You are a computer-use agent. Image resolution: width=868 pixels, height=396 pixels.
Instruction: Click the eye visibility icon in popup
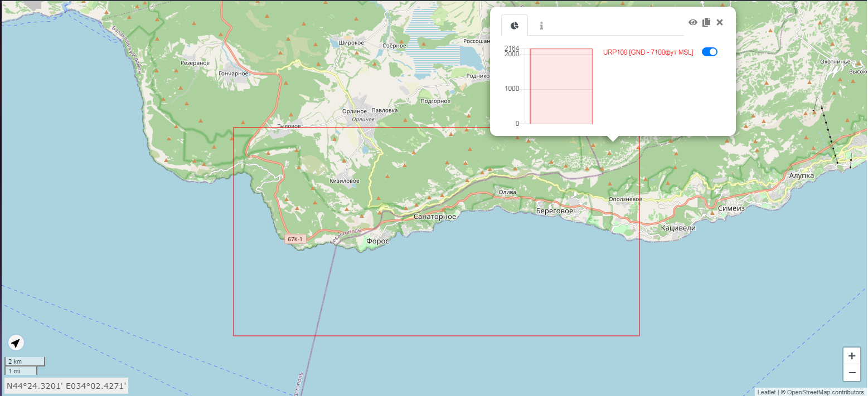click(x=693, y=22)
